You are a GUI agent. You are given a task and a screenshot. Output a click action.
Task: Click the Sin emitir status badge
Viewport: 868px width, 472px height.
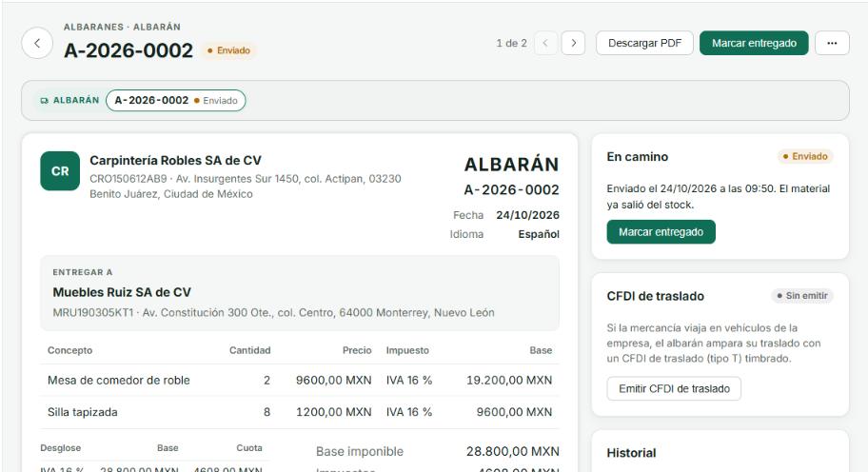[x=802, y=296]
